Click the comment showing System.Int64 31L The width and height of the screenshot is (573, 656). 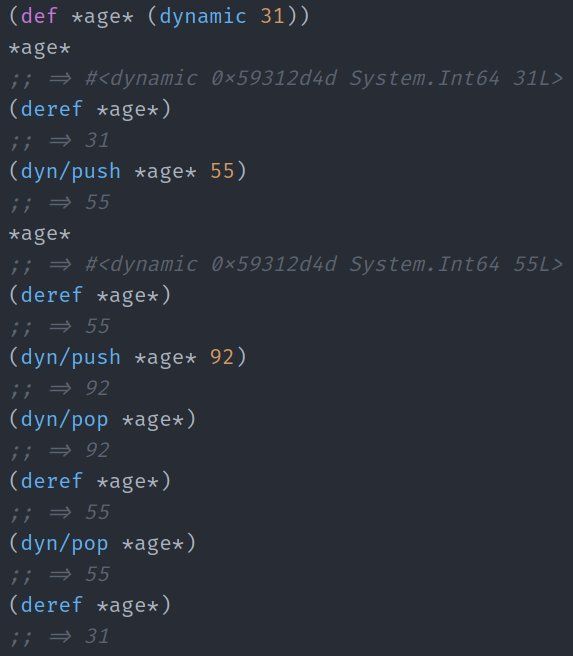click(286, 78)
